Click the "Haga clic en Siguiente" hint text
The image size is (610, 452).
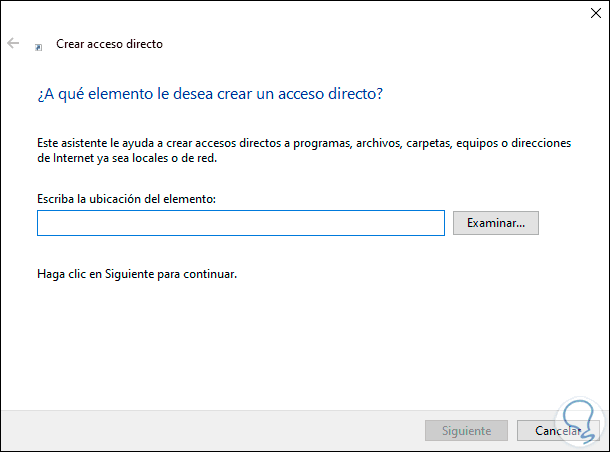(x=136, y=273)
